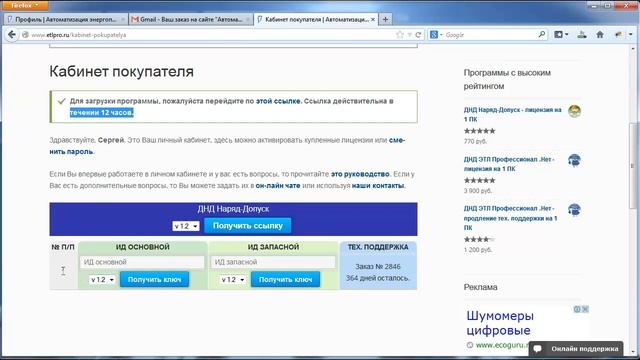Click the ДНД Наряд-Допуск product thumbnail
The width and height of the screenshot is (640, 360).
pos(574,111)
